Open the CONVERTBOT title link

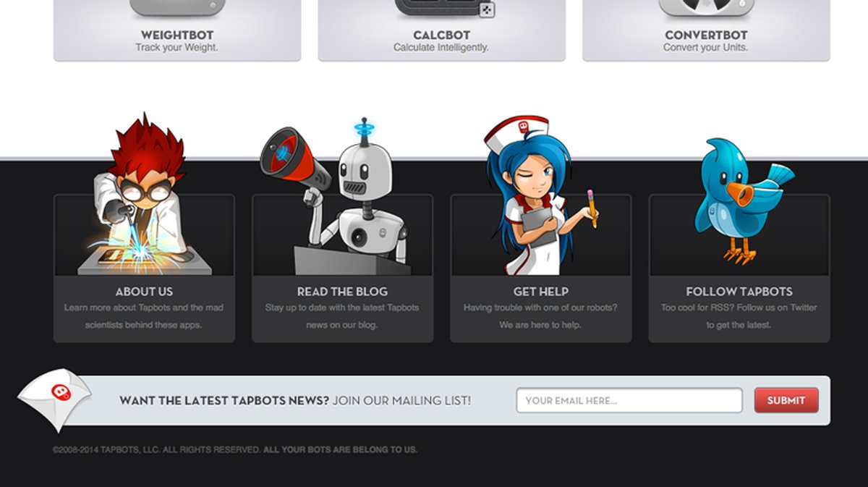click(x=706, y=35)
